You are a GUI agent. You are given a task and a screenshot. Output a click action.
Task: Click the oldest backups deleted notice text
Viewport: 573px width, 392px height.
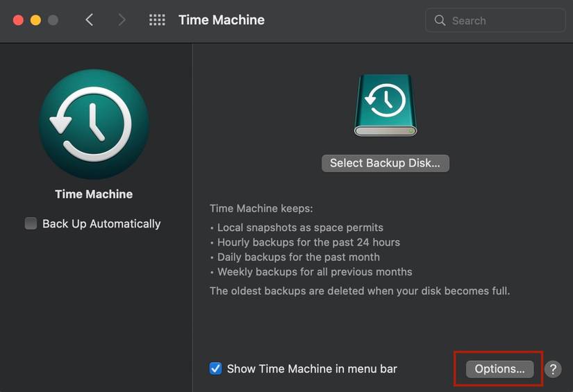click(x=360, y=291)
